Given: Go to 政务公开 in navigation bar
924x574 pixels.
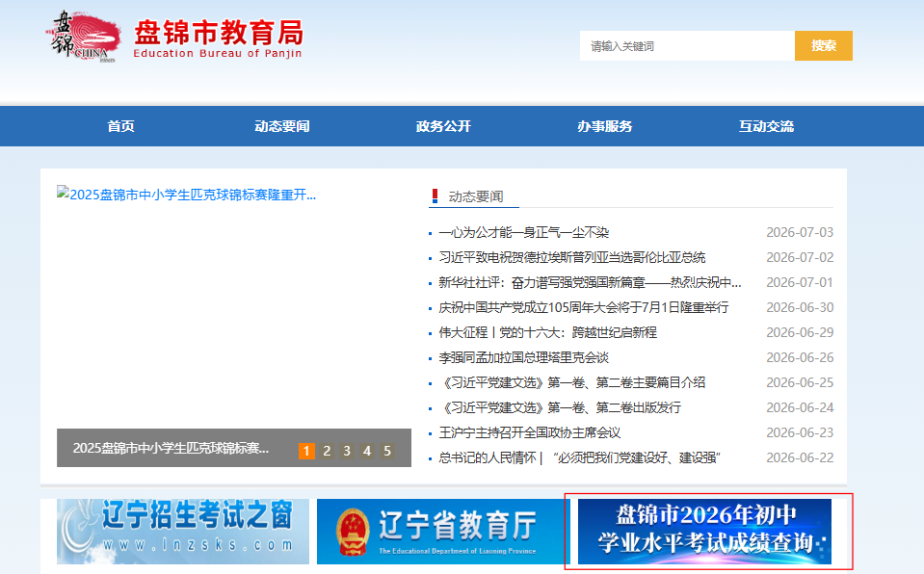Looking at the screenshot, I should (444, 126).
